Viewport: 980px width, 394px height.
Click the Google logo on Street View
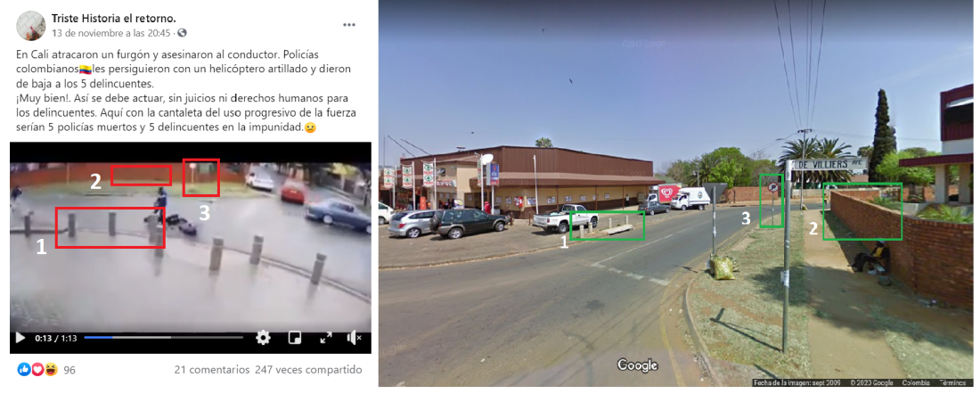(x=638, y=365)
